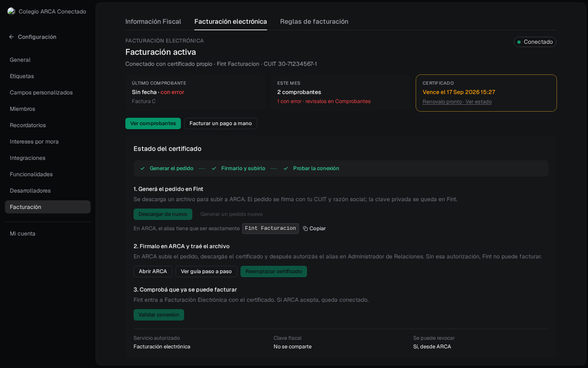Click the '1 con error · revisalos en Comprobantes' text
This screenshot has height=368, width=588.
[x=324, y=101]
